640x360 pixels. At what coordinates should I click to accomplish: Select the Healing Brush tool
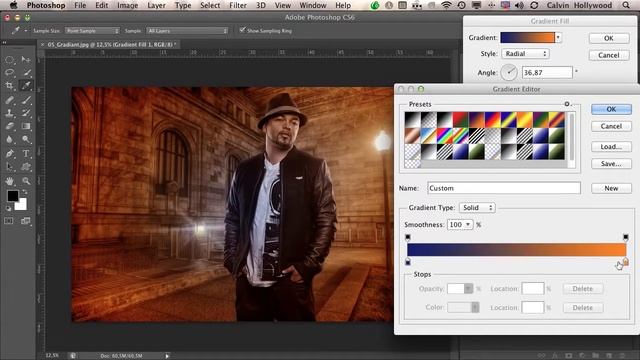point(9,100)
